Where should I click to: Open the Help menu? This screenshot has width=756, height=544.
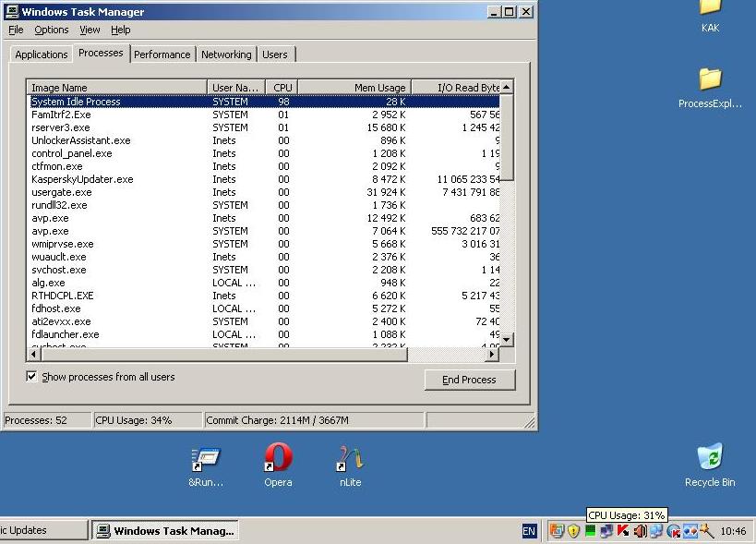pos(121,30)
